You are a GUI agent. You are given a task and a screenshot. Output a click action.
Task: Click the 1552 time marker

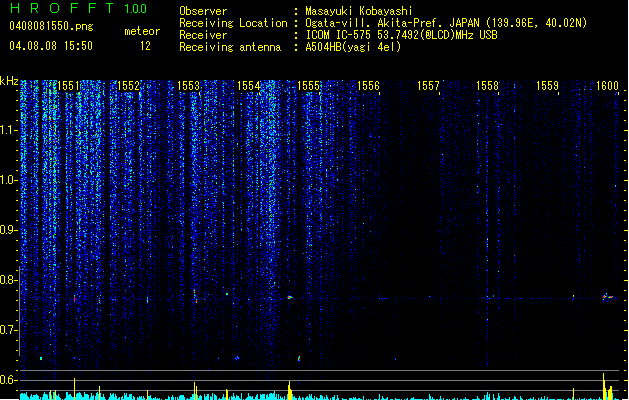coord(128,86)
